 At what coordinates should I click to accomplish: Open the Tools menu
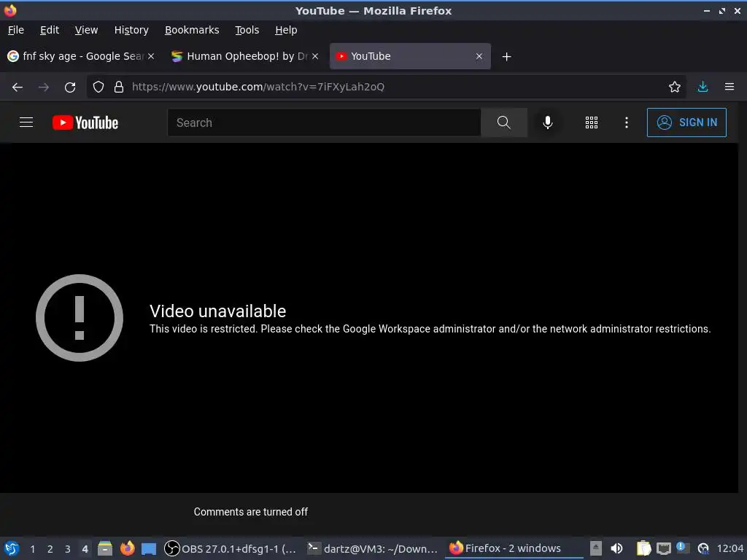pos(247,30)
